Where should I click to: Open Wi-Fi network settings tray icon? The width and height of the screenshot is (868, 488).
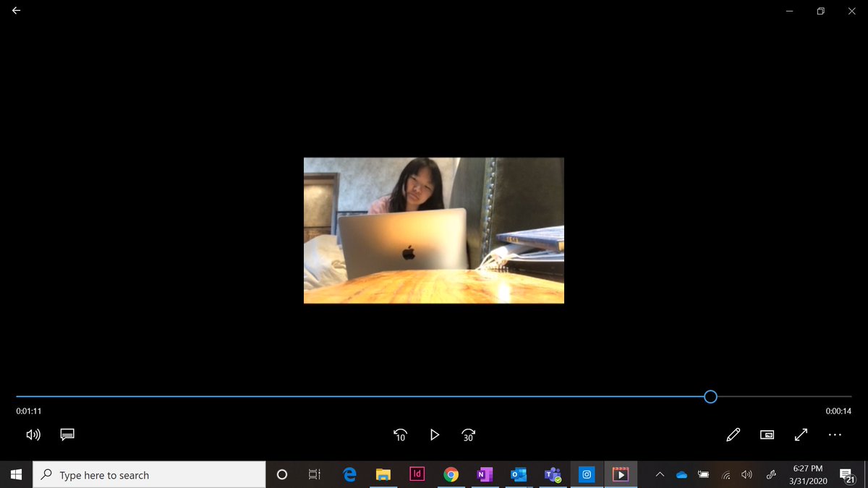tap(726, 475)
